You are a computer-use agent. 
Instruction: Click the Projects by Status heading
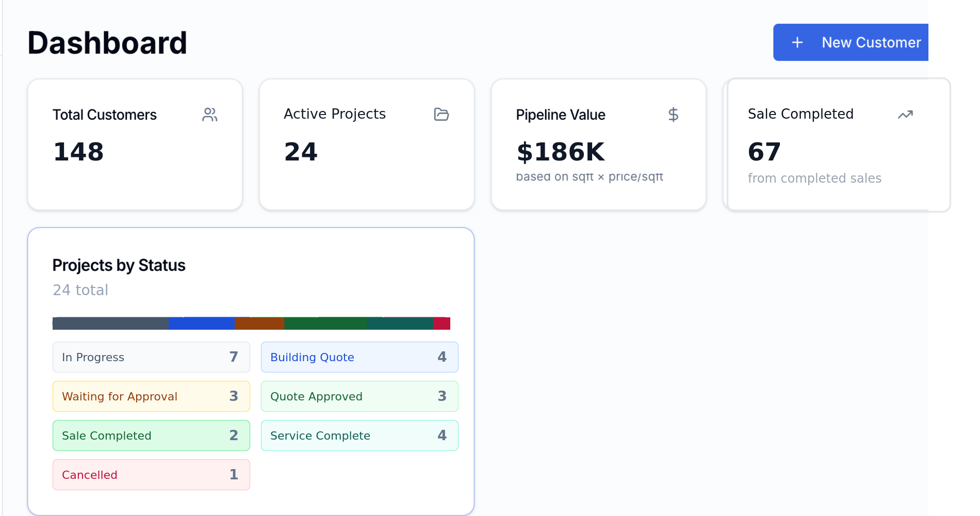point(119,265)
